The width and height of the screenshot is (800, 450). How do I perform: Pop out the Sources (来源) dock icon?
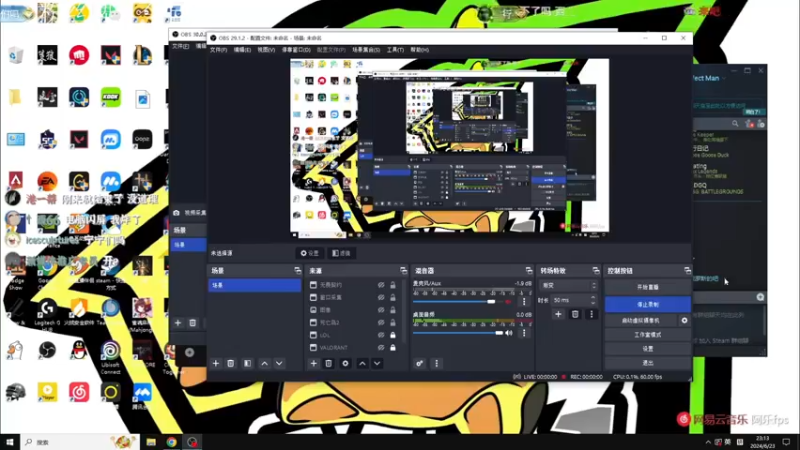coord(404,270)
